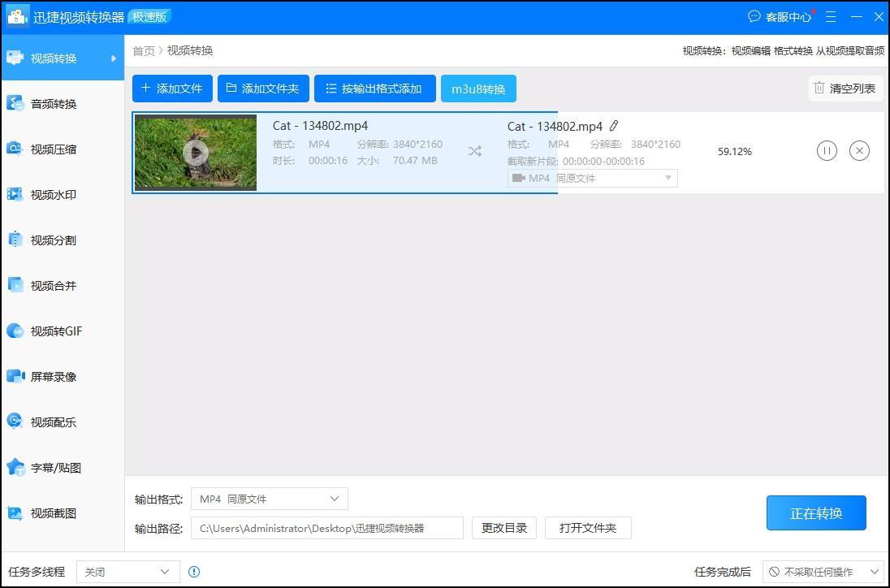The image size is (890, 588).
Task: Click the m3u8 conversion button
Action: pyautogui.click(x=478, y=89)
